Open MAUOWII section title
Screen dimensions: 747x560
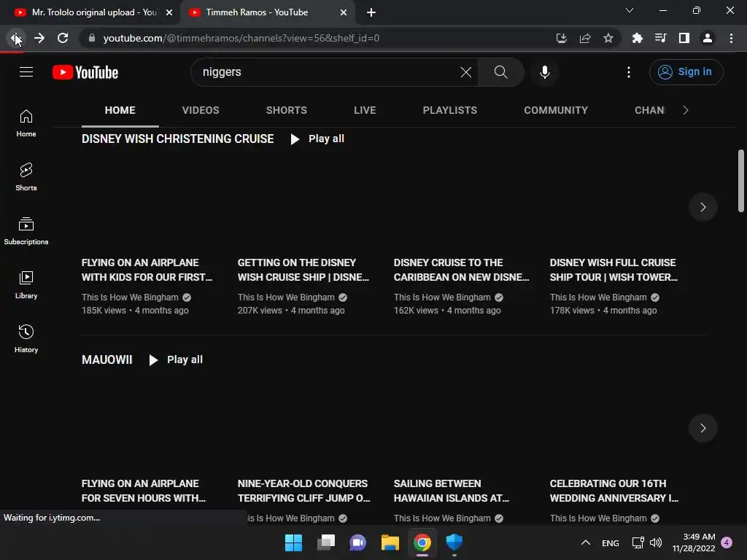(107, 360)
